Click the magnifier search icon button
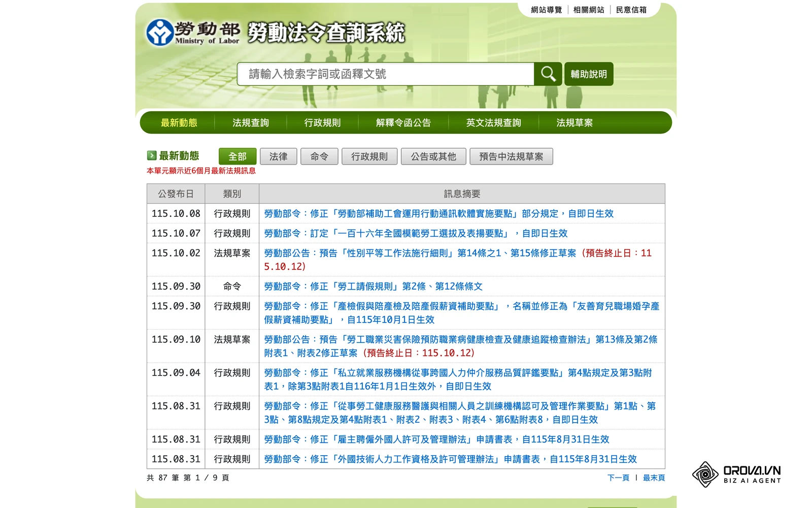 (548, 74)
